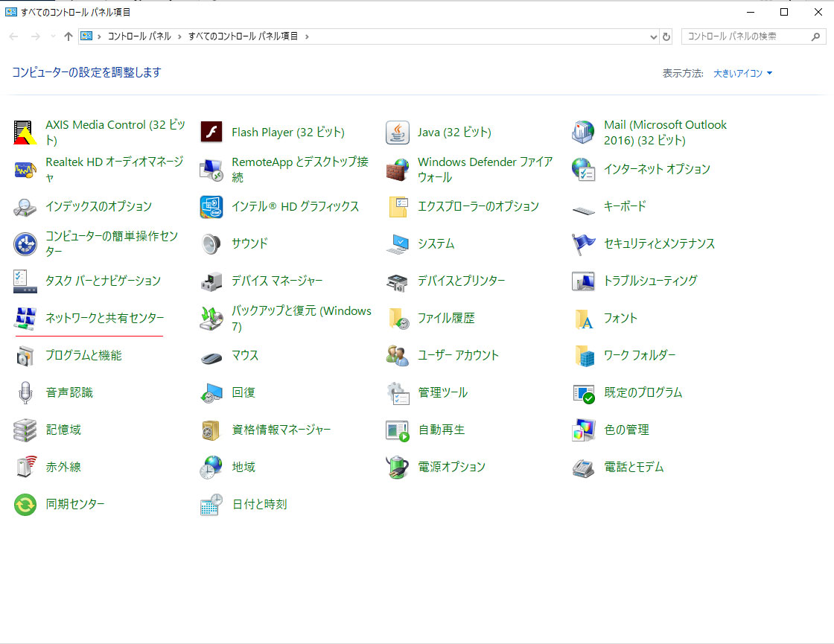Open the Realtek HD オーディオマネージャ icon
This screenshot has width=834, height=644.
pyautogui.click(x=25, y=170)
